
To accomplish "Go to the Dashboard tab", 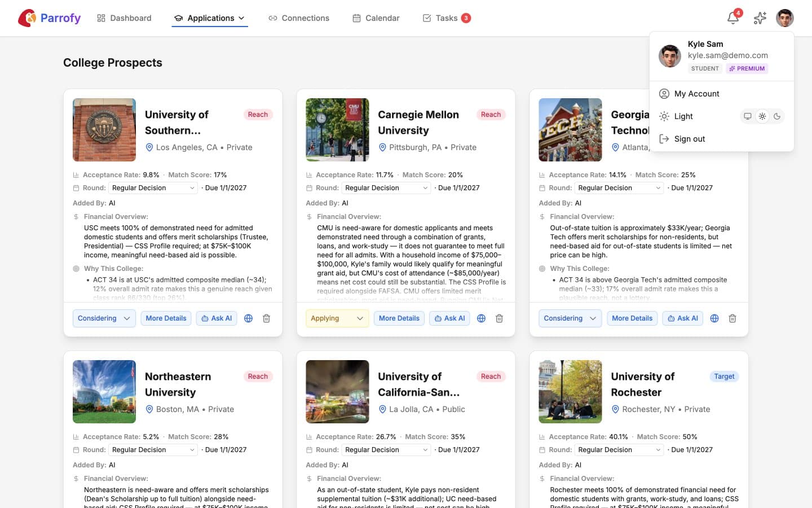I will click(x=124, y=18).
